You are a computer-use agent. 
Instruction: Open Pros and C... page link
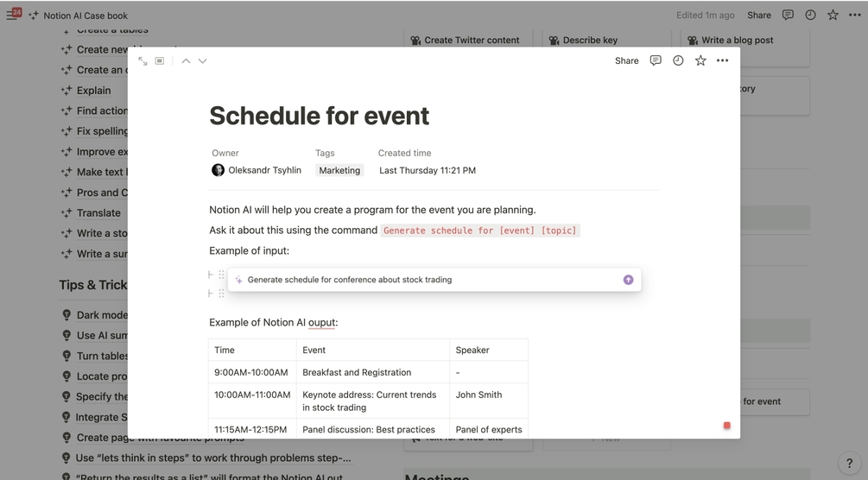tap(102, 193)
